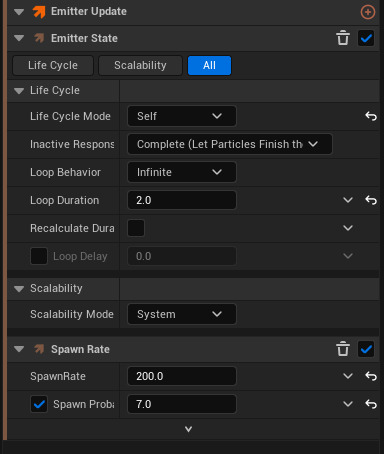Click the SpawnRate value field

click(x=182, y=376)
